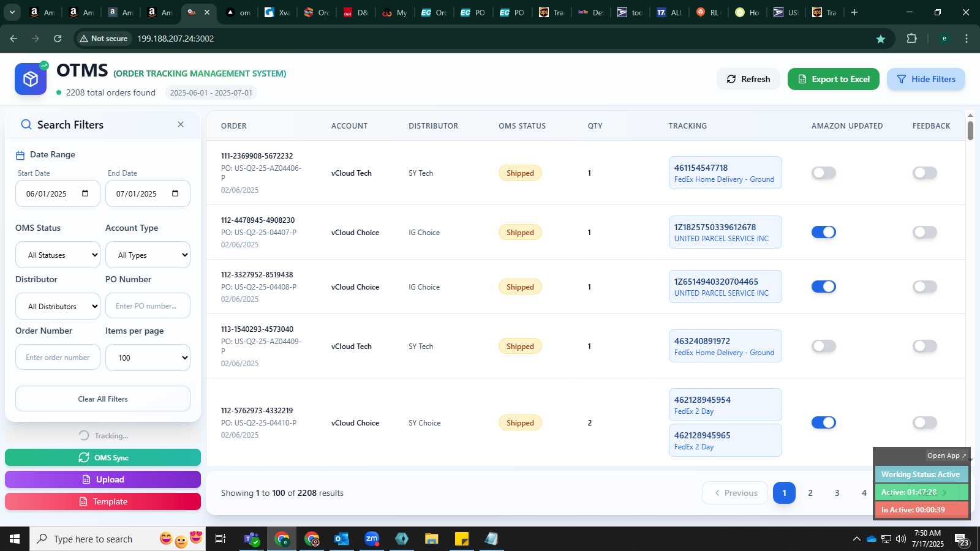The height and width of the screenshot is (551, 980).
Task: Click the table vertical scrollbar thumb
Action: coord(970,130)
